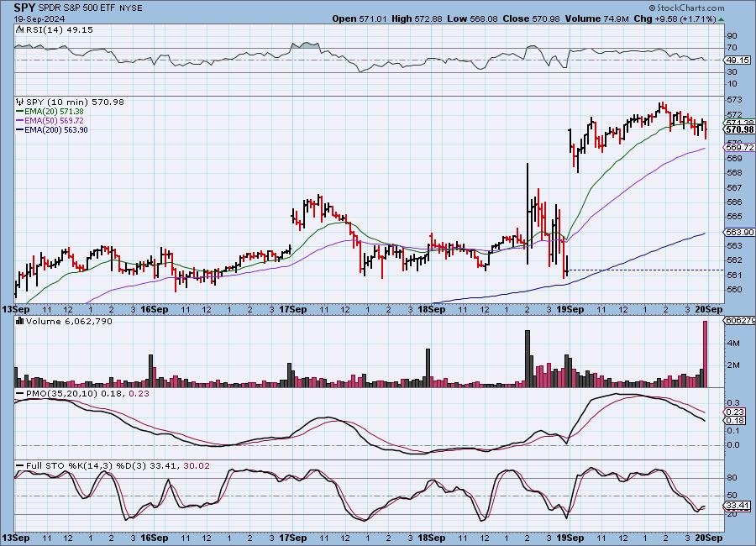Click the PMO(35,20,10) 0.18, 0.23 label
756x546 pixels.
point(87,394)
